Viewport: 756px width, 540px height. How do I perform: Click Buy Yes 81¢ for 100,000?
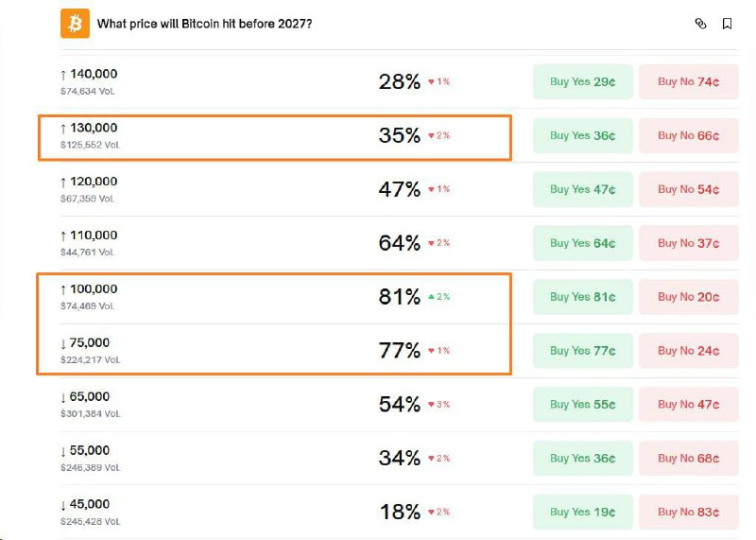tap(582, 298)
